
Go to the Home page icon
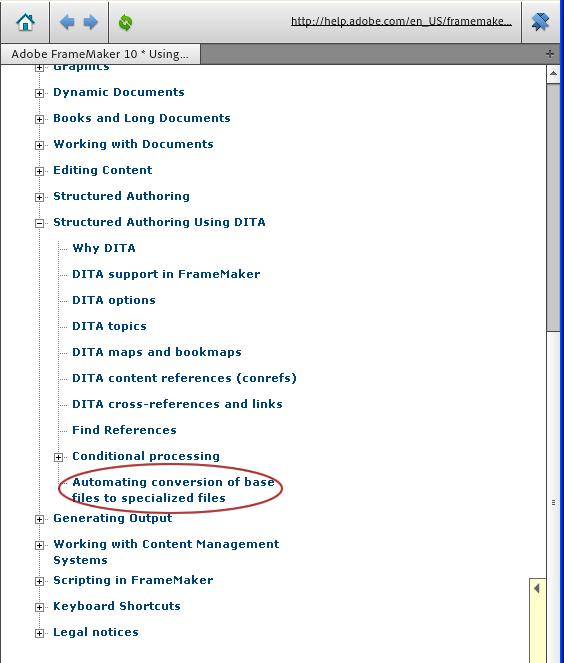point(25,22)
